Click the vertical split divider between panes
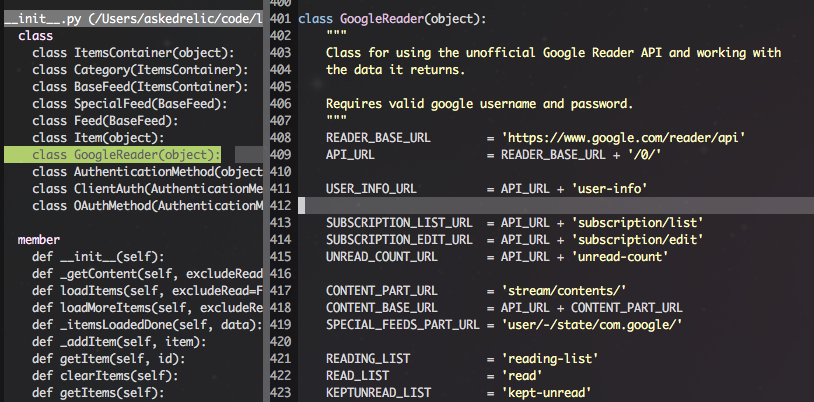This screenshot has height=402, width=814. coord(267,201)
